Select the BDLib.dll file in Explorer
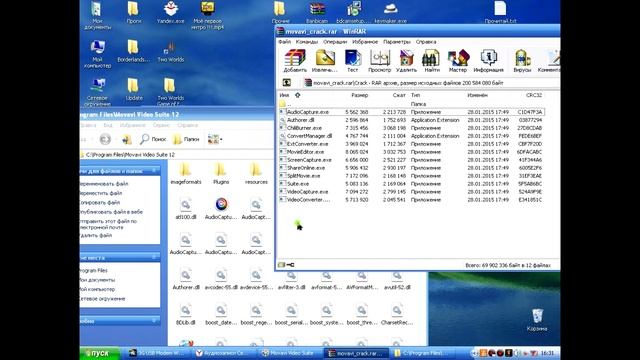 [186, 313]
